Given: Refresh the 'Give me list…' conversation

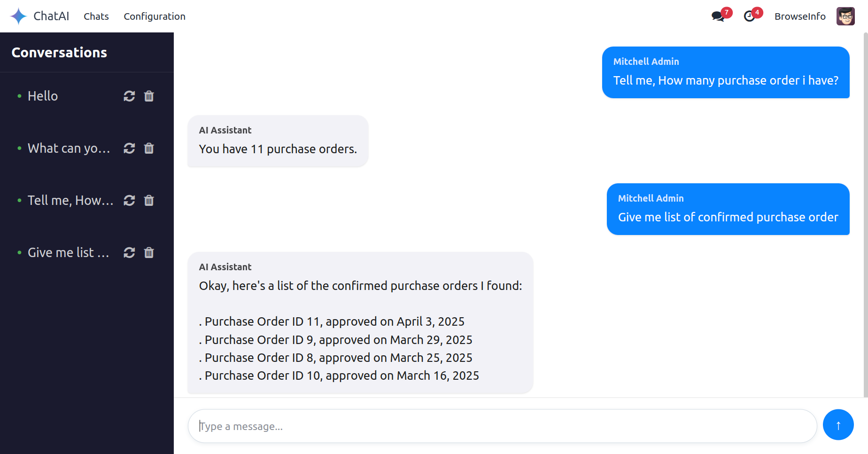Looking at the screenshot, I should pos(129,253).
